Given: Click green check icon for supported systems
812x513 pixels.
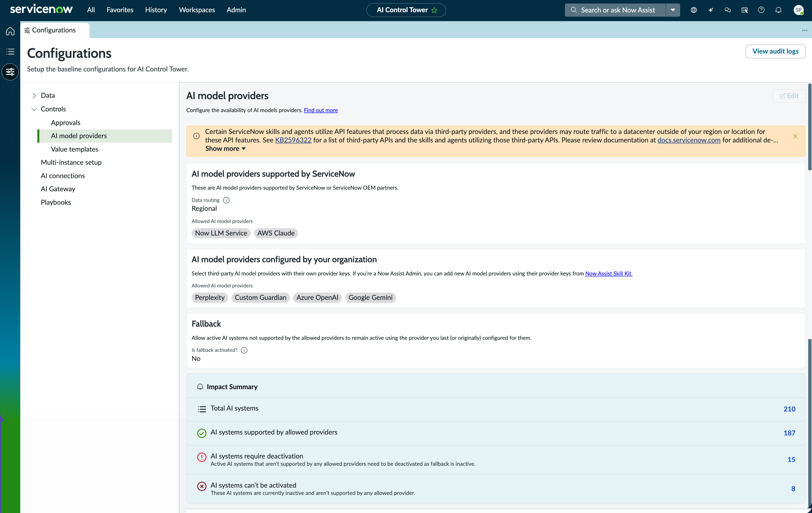Looking at the screenshot, I should [202, 433].
